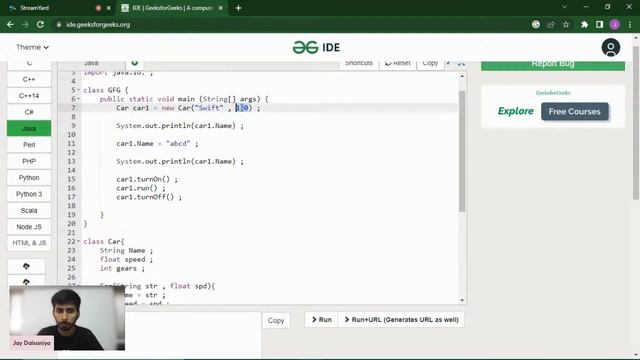This screenshot has height=360, width=640.
Task: Bookmark this page with star icon
Action: click(x=566, y=24)
